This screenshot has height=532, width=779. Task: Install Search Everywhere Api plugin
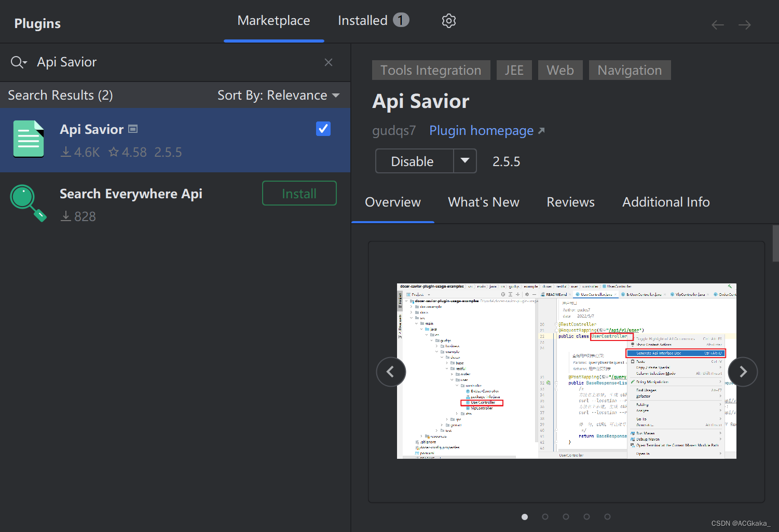tap(299, 193)
